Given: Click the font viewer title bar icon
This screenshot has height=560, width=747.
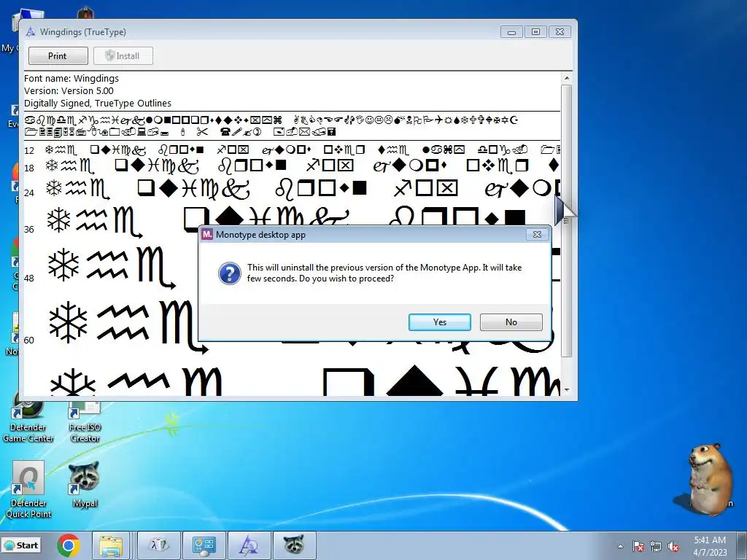Looking at the screenshot, I should pyautogui.click(x=31, y=32).
